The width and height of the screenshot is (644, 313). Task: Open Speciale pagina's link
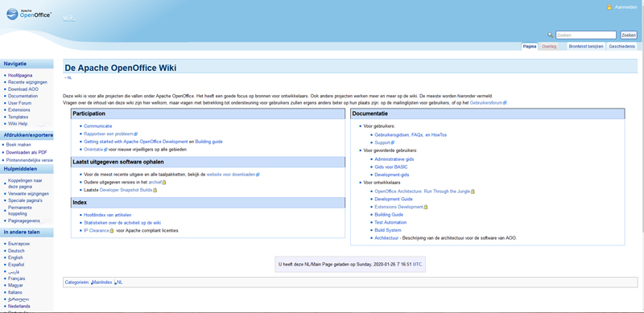[25, 200]
